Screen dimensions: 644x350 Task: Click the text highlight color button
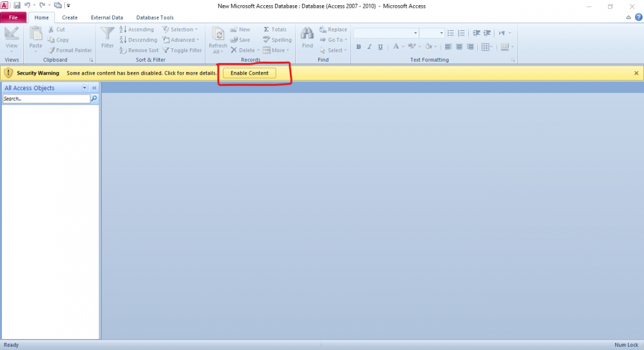(412, 46)
